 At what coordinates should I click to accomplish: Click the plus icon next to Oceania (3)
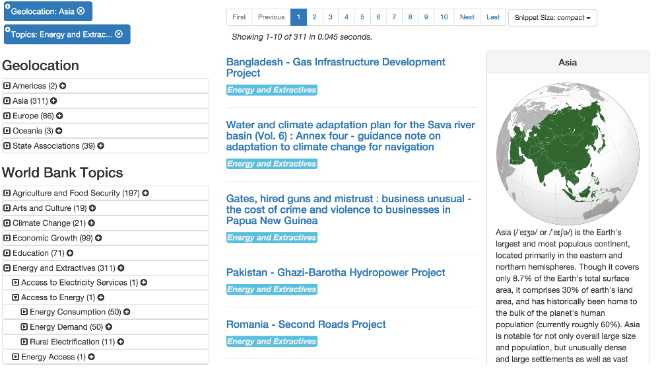(59, 130)
